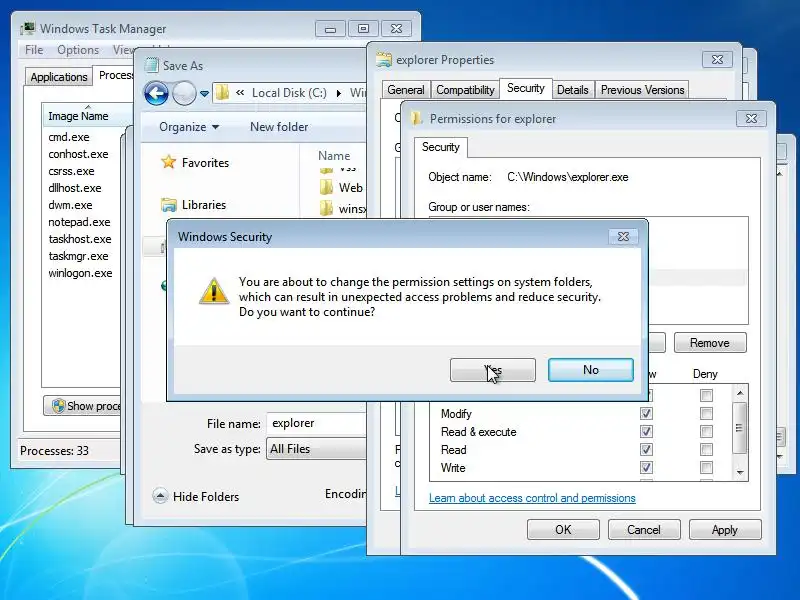Open the Organize dropdown menu
800x600 pixels.
click(189, 127)
